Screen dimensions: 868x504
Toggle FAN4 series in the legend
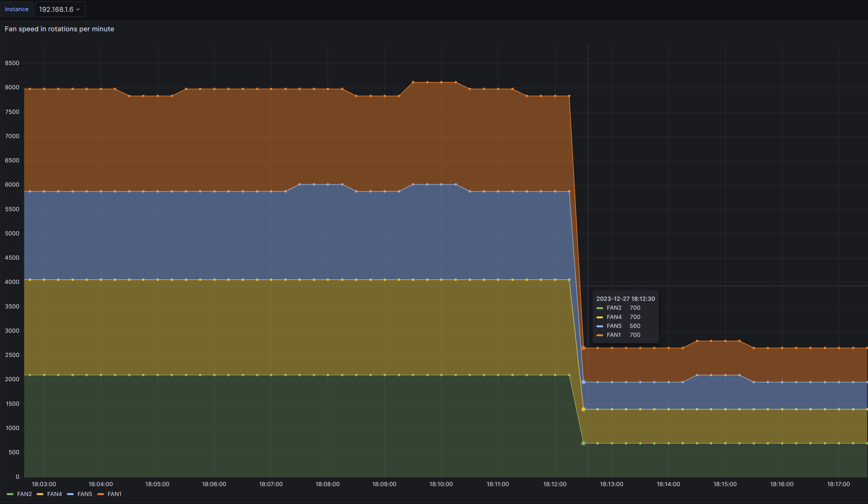[55, 494]
